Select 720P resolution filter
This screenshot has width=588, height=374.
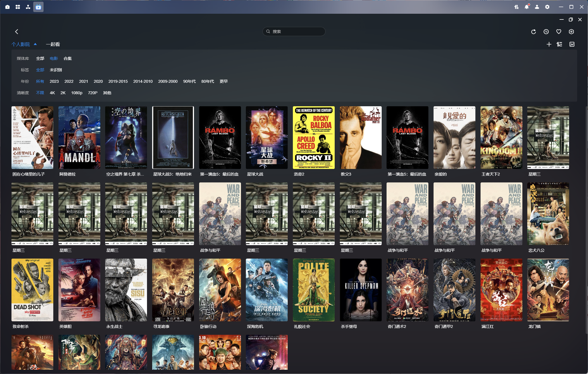[x=93, y=93]
